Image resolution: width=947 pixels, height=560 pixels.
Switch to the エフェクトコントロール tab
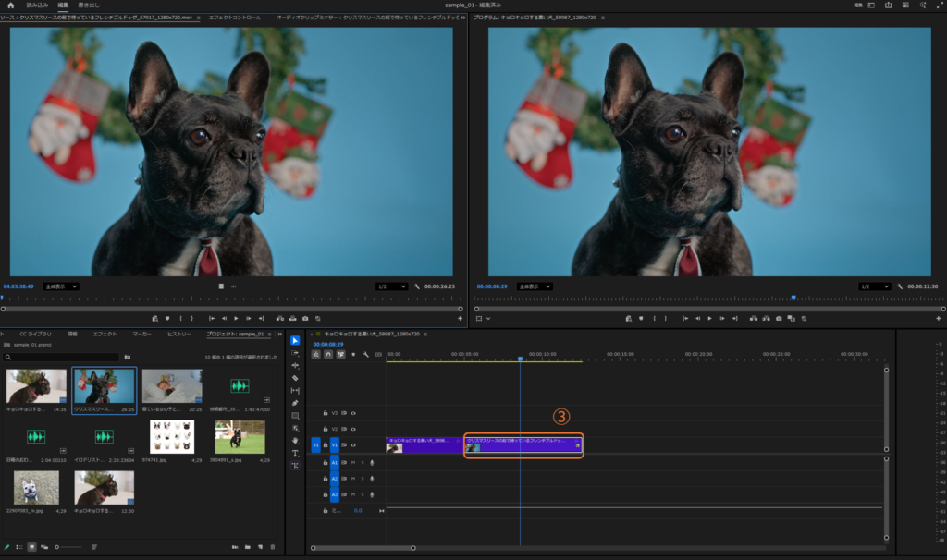click(234, 18)
